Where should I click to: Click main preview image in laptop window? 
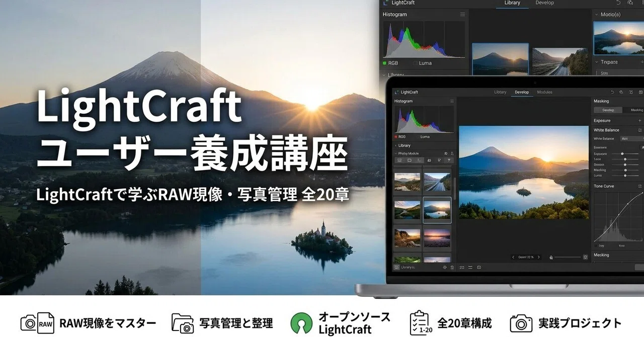(x=524, y=172)
